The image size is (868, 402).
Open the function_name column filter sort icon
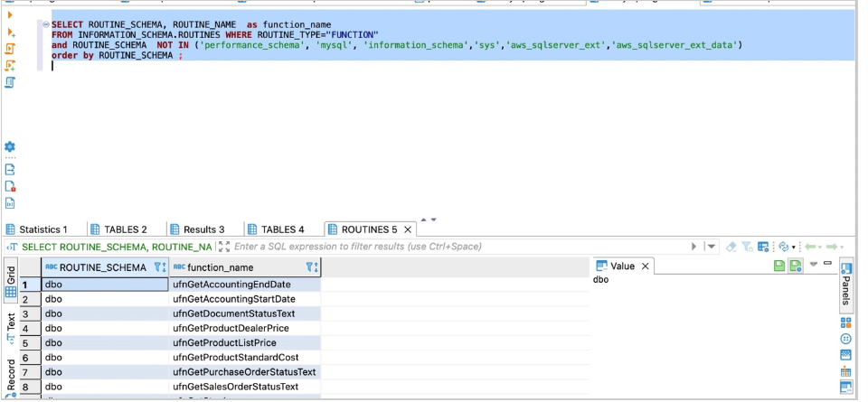pyautogui.click(x=312, y=267)
